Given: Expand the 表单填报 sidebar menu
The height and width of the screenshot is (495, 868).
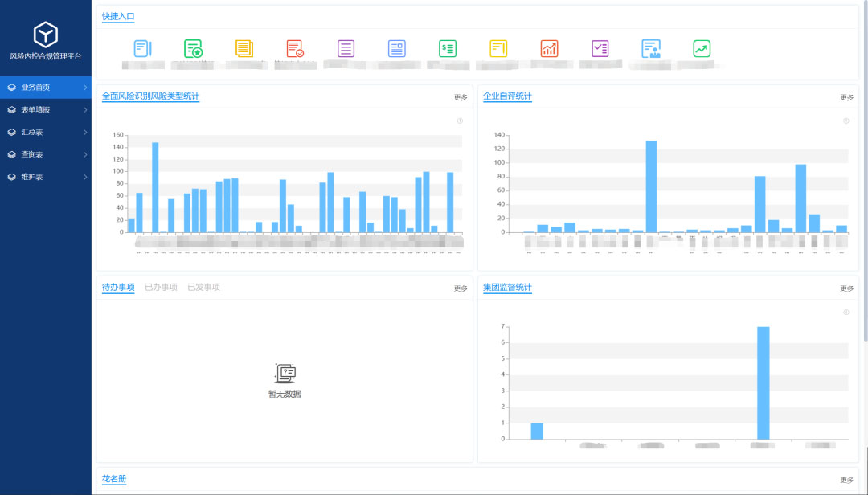Looking at the screenshot, I should pos(46,110).
